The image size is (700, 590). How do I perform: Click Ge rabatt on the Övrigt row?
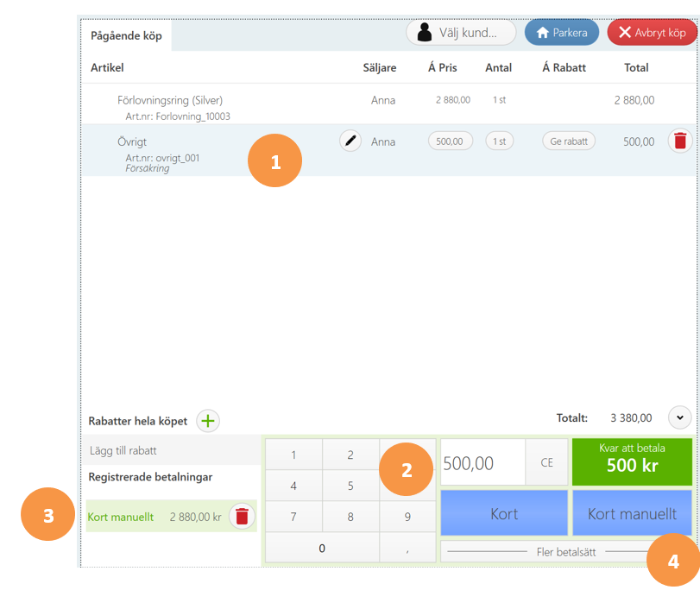(569, 141)
